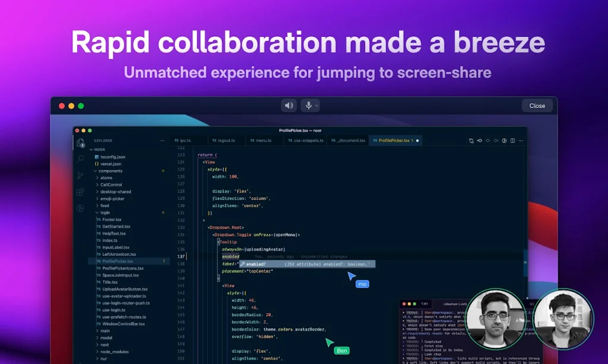Open the Source Control view

[80, 175]
